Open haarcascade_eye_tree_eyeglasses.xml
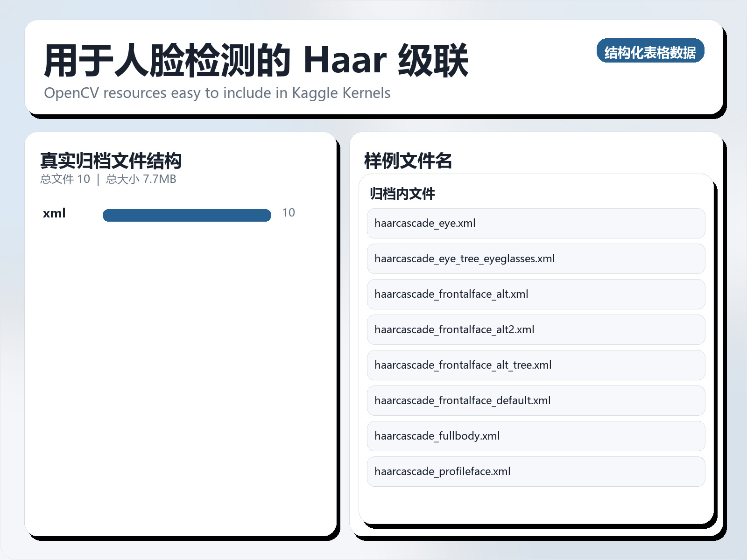 (x=535, y=259)
